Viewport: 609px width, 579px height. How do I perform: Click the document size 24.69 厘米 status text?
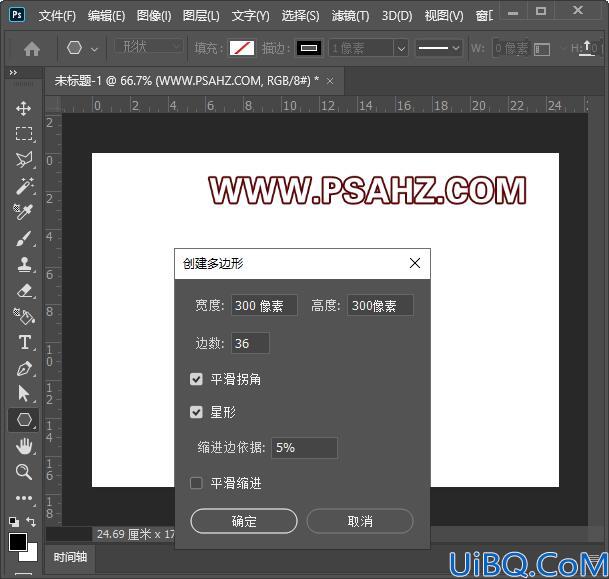(x=135, y=534)
